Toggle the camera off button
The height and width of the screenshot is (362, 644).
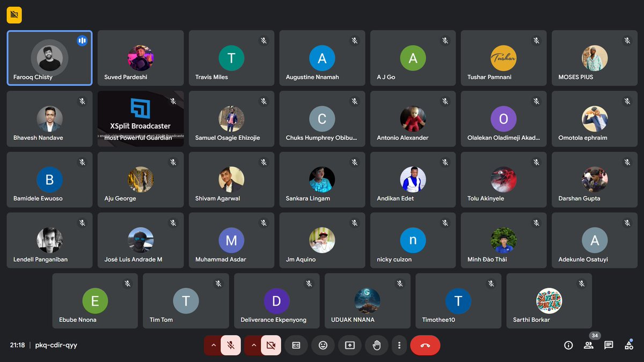(x=271, y=345)
